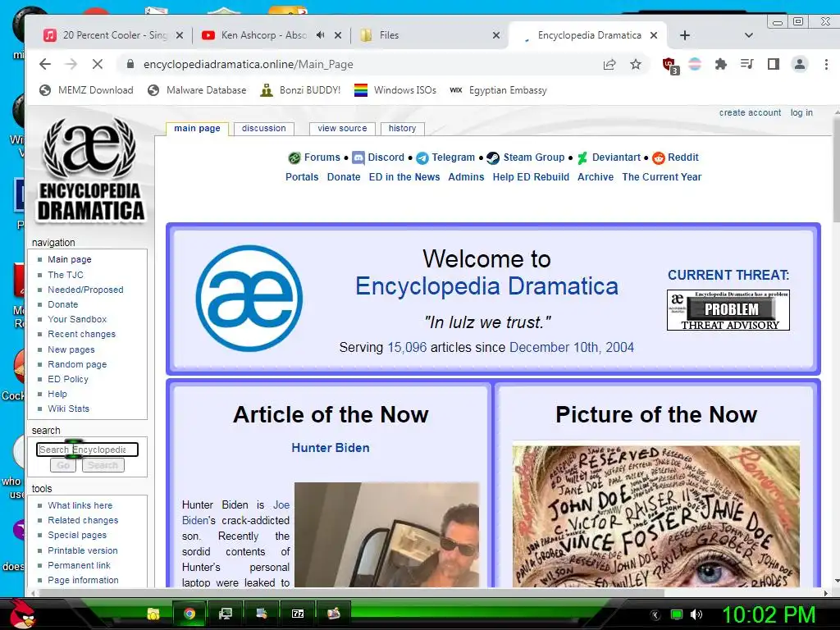This screenshot has height=630, width=840.
Task: Open the Forums link
Action: click(322, 157)
